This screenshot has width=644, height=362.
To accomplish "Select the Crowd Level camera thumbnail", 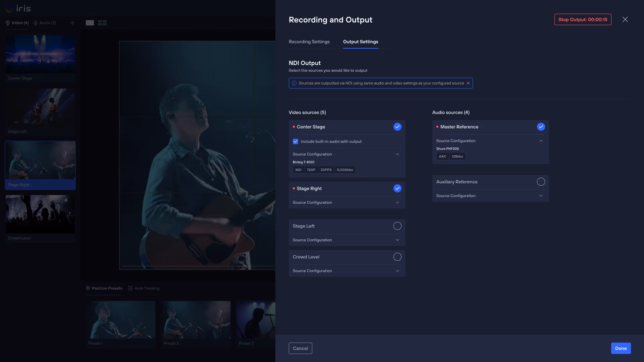I will [40, 215].
